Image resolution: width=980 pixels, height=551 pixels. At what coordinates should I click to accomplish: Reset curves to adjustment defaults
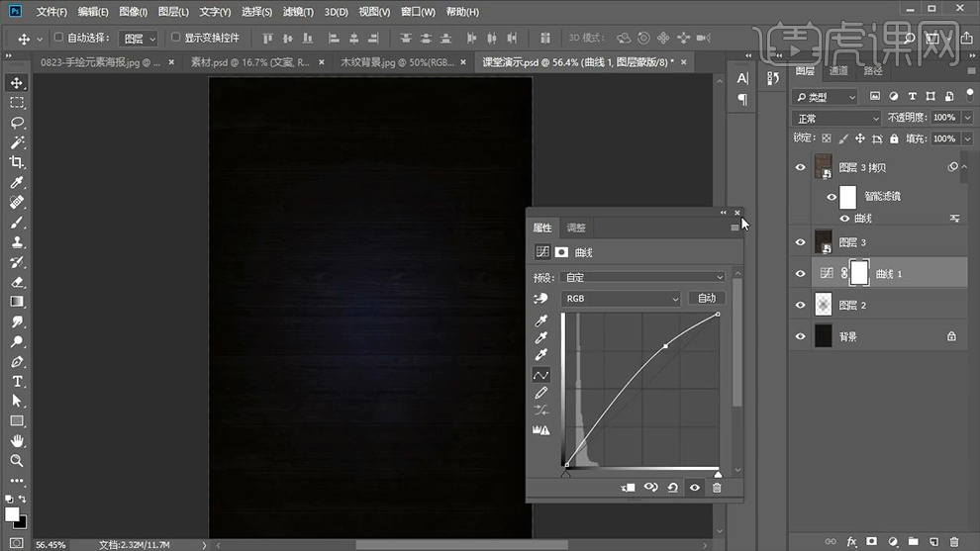pos(673,488)
